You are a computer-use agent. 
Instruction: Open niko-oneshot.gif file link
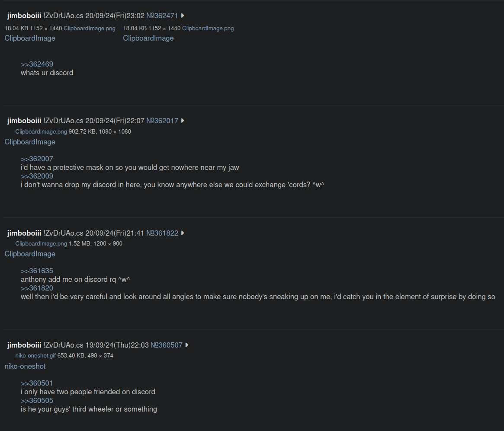35,355
